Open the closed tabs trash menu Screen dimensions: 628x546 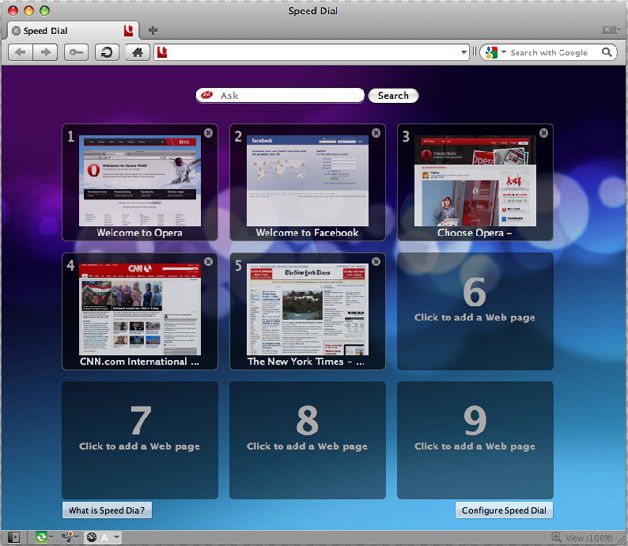tap(611, 30)
